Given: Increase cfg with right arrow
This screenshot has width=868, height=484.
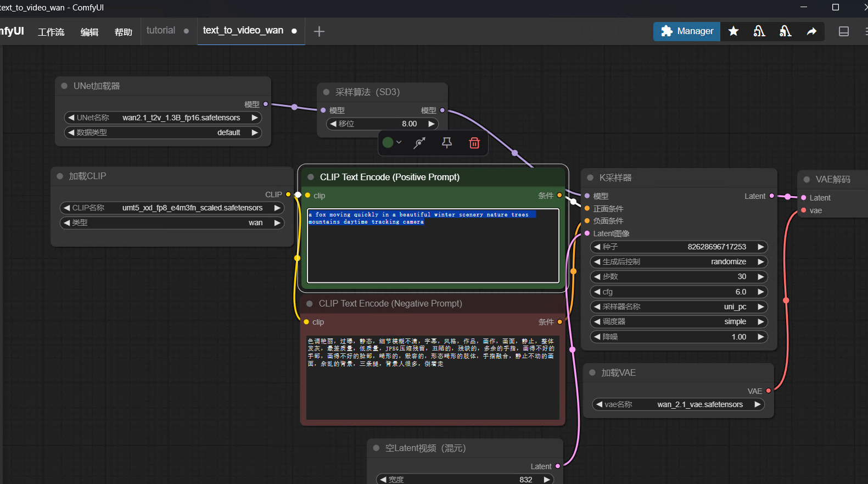Looking at the screenshot, I should [761, 292].
